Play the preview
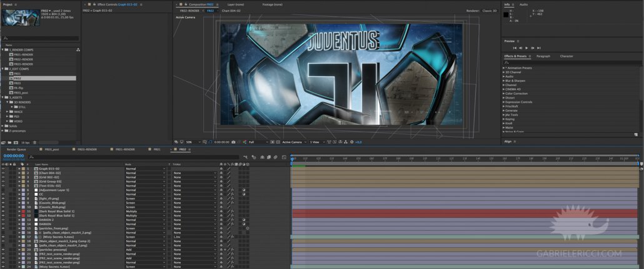This screenshot has width=644, height=269. point(526,48)
